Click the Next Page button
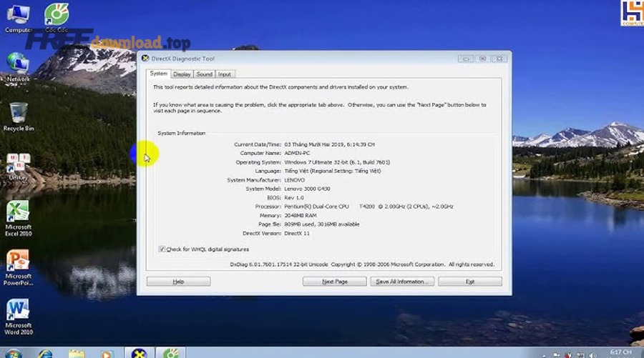 point(335,282)
